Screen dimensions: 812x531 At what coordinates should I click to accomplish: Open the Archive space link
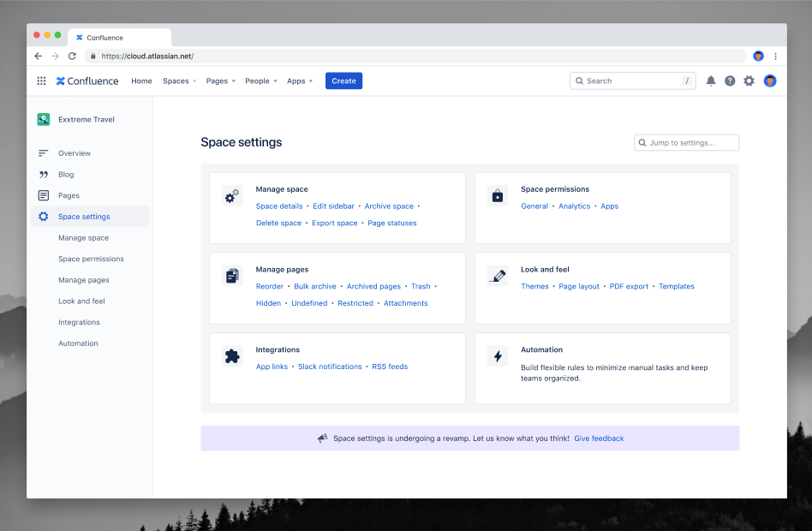coord(389,206)
